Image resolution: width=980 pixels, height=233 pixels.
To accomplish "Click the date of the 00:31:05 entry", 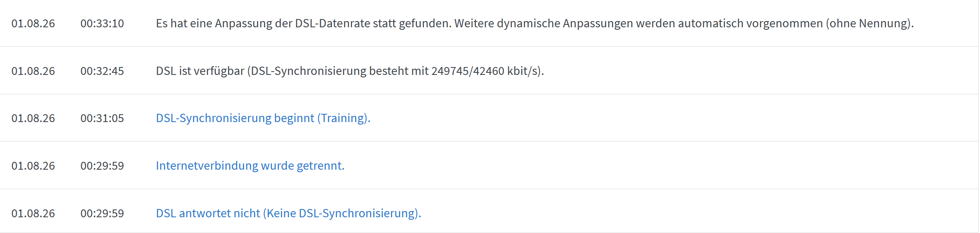I will click(x=33, y=118).
